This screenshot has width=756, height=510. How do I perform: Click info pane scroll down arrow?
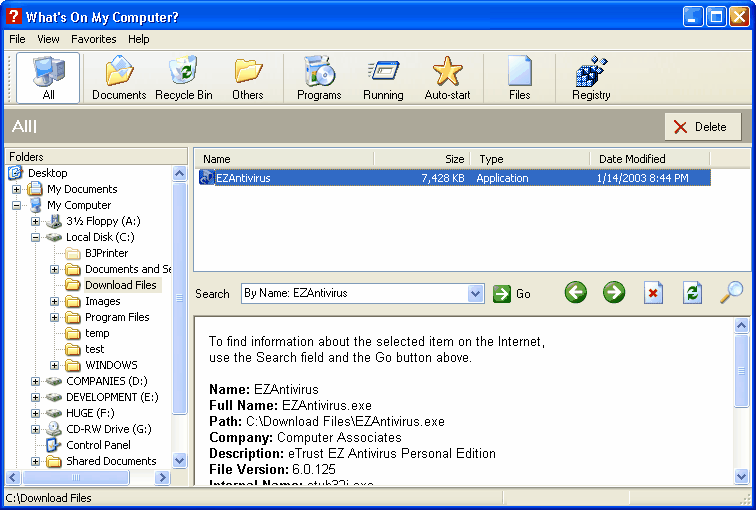(x=741, y=477)
